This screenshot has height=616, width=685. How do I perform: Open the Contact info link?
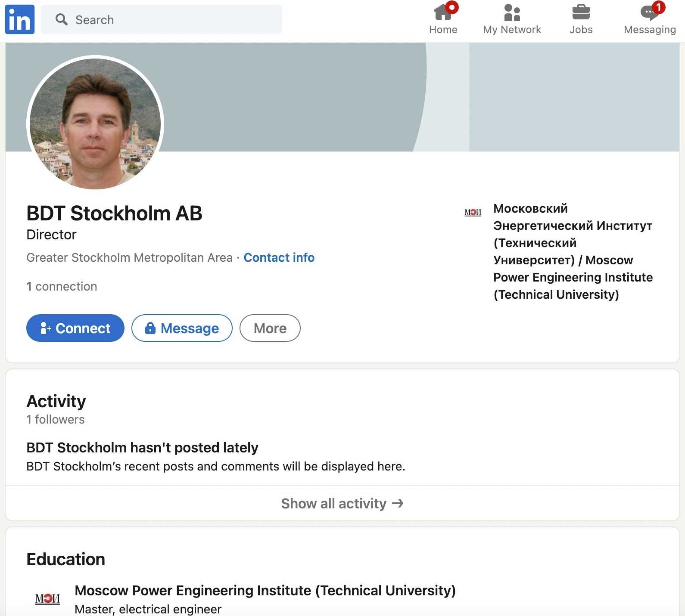279,257
